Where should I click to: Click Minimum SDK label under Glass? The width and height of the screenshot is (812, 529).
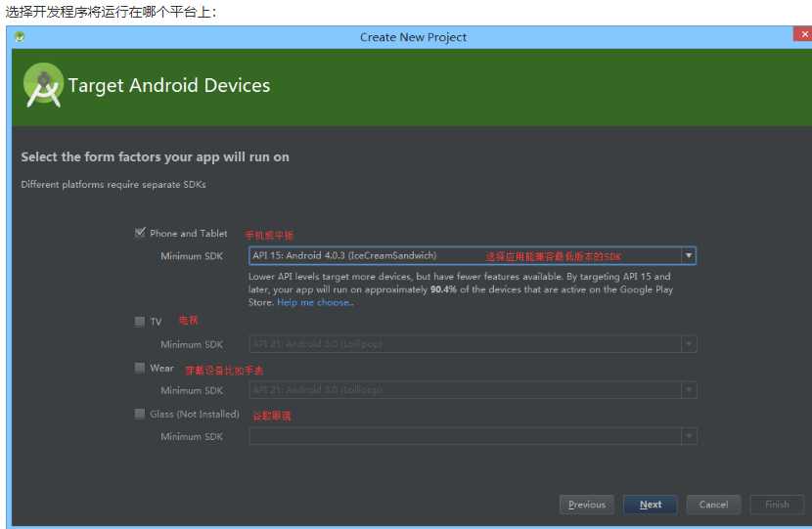[x=192, y=437]
